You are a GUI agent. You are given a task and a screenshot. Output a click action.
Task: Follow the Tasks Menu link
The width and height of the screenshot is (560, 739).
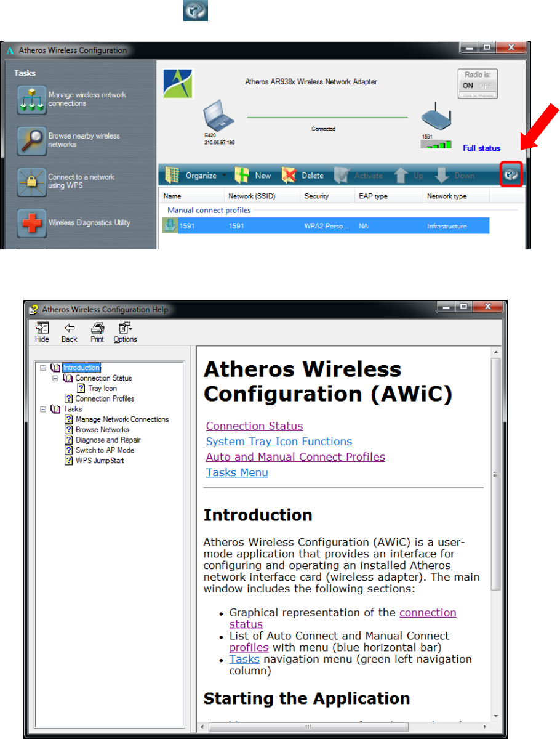tap(237, 472)
